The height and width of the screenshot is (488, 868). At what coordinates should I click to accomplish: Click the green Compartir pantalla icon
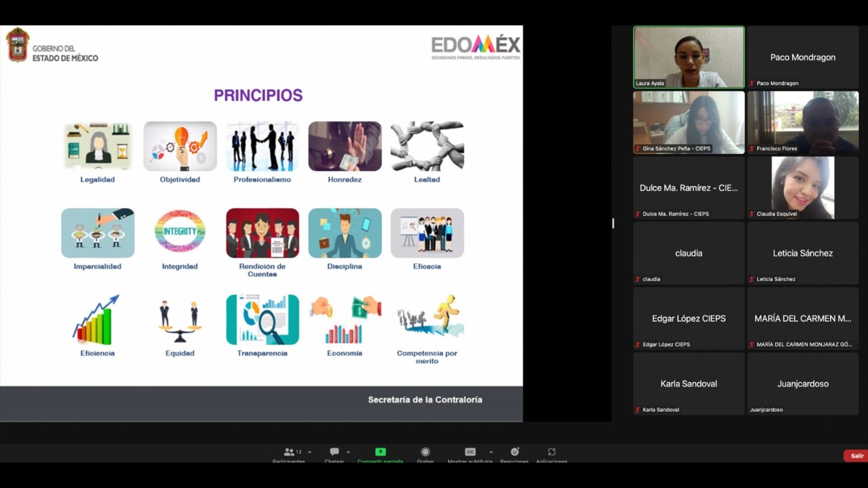coord(380,452)
